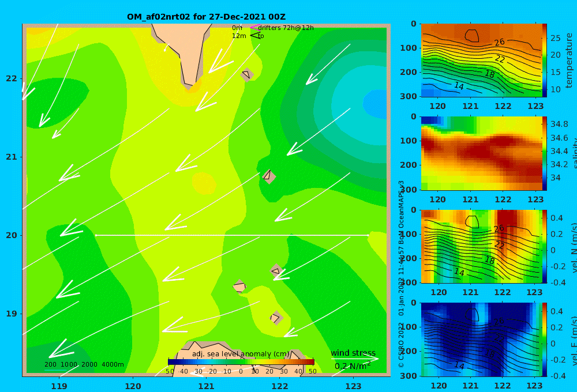Viewport: 577px width, 392px height.
Task: Click the vel. E colorbar
Action: 545,340
